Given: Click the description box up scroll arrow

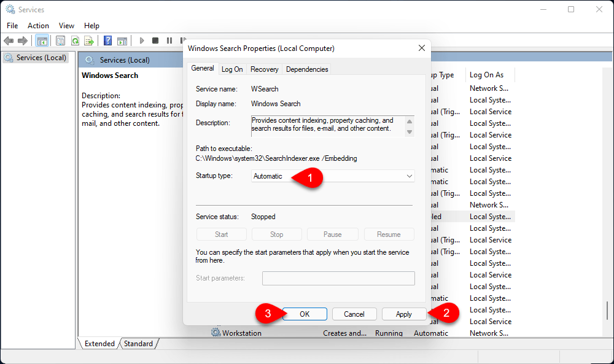Looking at the screenshot, I should pyautogui.click(x=410, y=122).
